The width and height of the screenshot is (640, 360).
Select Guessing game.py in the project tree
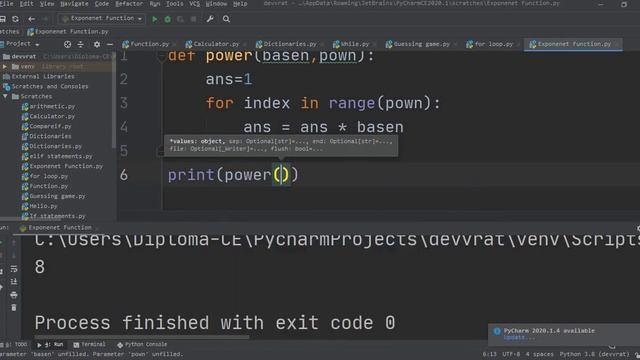tap(57, 196)
